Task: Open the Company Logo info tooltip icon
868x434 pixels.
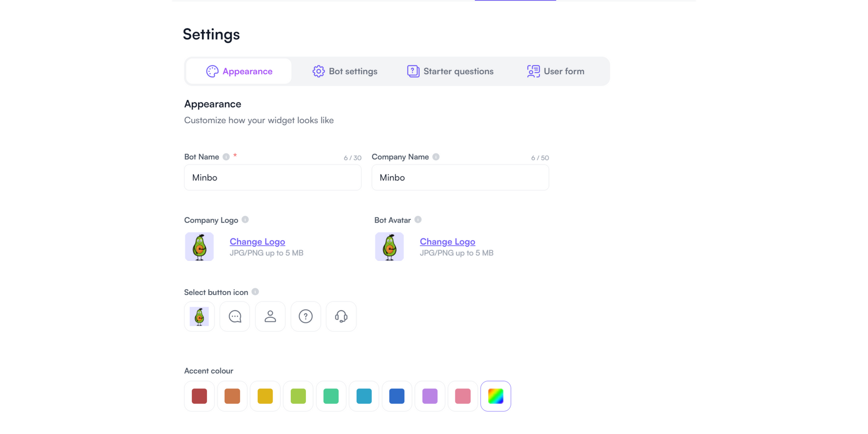Action: (x=246, y=220)
